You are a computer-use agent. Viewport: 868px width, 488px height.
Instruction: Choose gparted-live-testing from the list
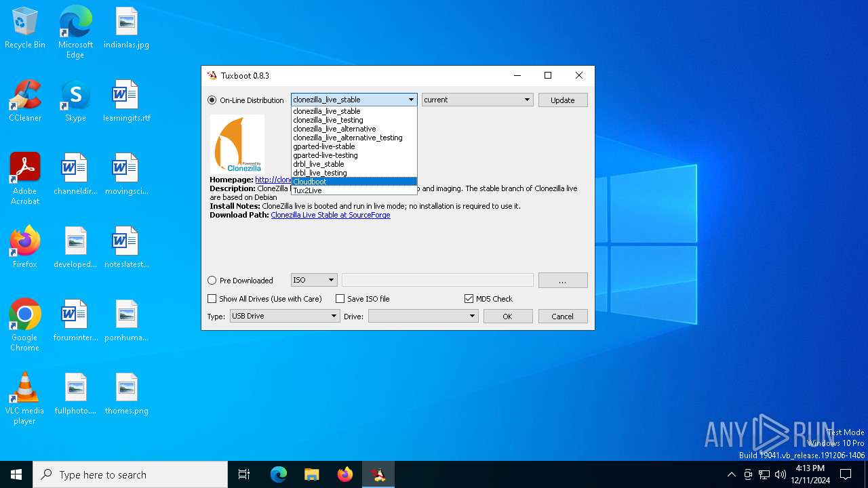pos(354,155)
